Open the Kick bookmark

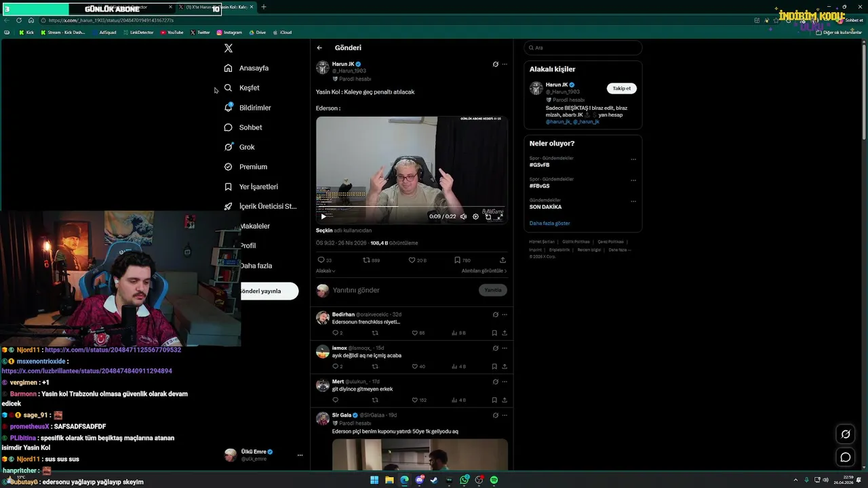26,32
